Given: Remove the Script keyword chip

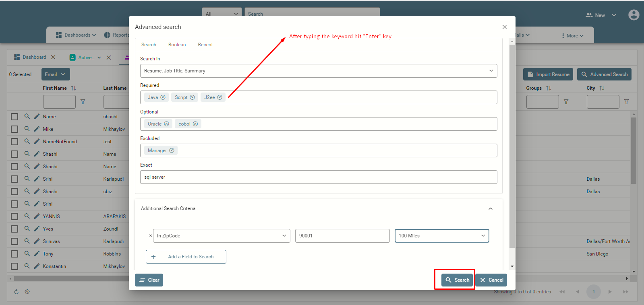Looking at the screenshot, I should (192, 97).
